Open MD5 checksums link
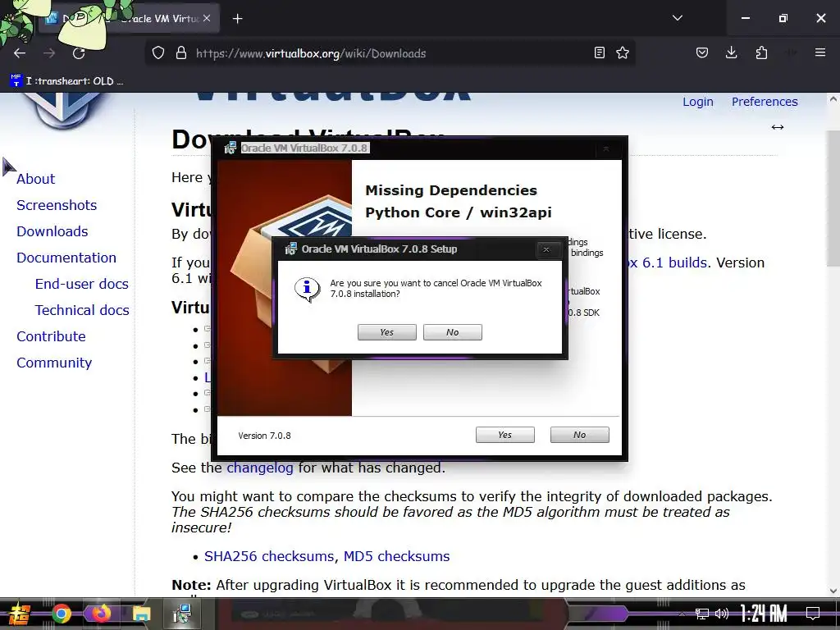Screen dimensions: 840x630 tap(396, 556)
